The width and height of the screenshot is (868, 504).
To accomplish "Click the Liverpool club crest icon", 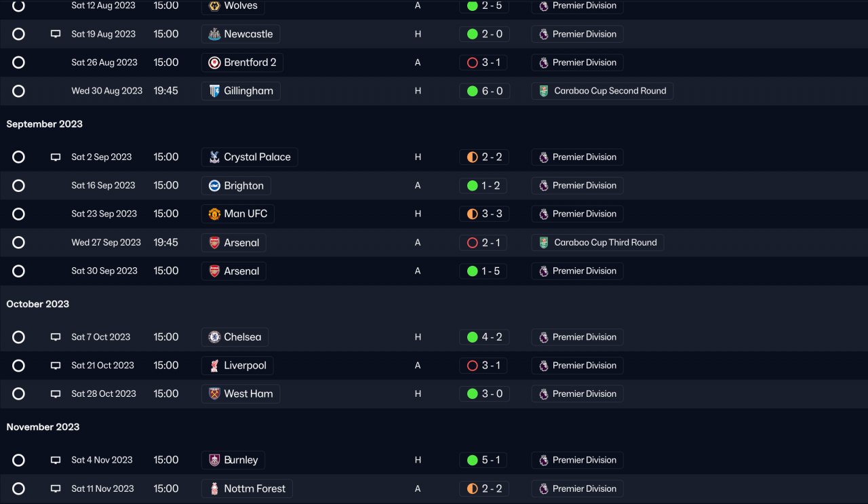I will (x=214, y=366).
